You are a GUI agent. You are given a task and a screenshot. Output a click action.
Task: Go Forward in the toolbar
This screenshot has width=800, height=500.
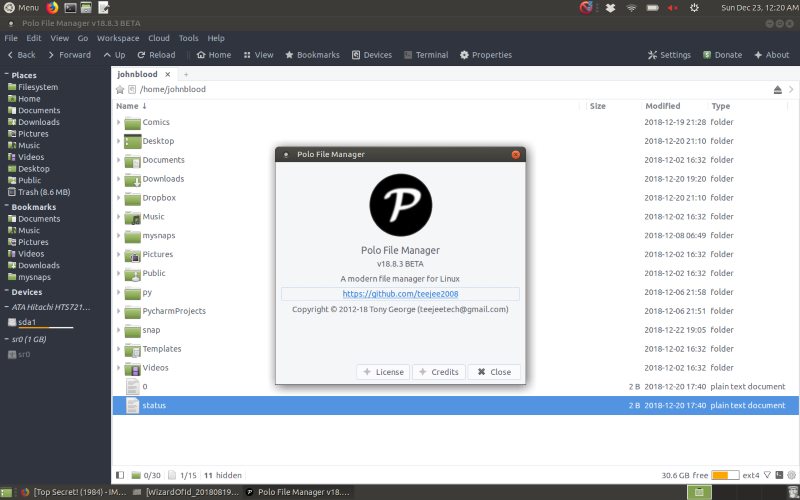69,55
